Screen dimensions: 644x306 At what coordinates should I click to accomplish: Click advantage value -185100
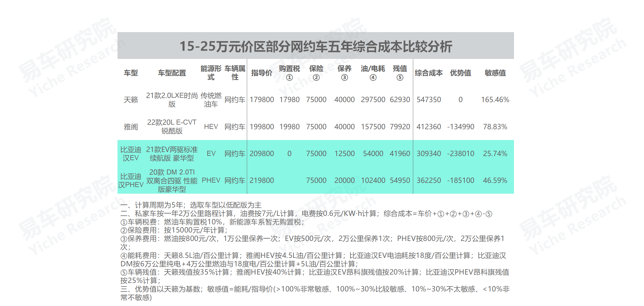(460, 181)
